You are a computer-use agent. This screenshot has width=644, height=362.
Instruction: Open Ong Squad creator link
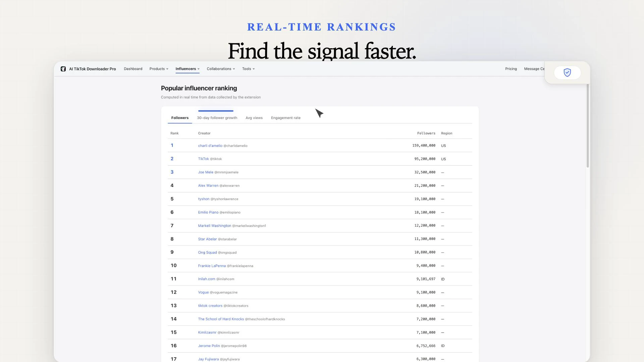[207, 253]
